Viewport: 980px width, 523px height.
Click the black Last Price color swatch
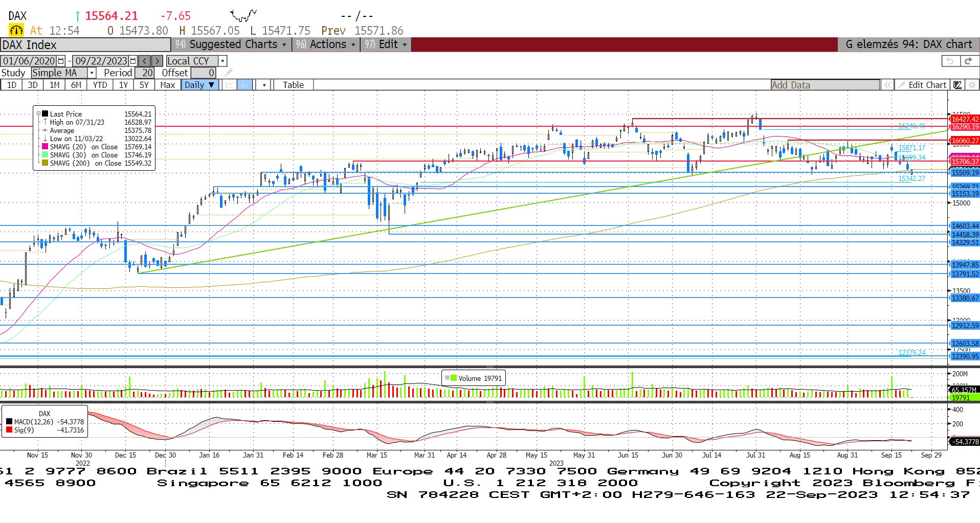point(45,114)
